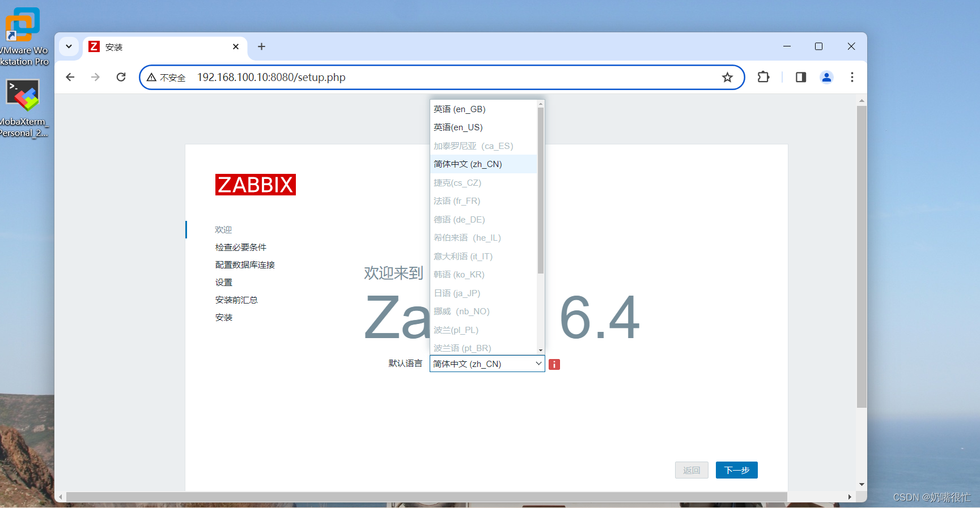
Task: Pick the 日语 (ja_JP) language option
Action: tap(483, 293)
